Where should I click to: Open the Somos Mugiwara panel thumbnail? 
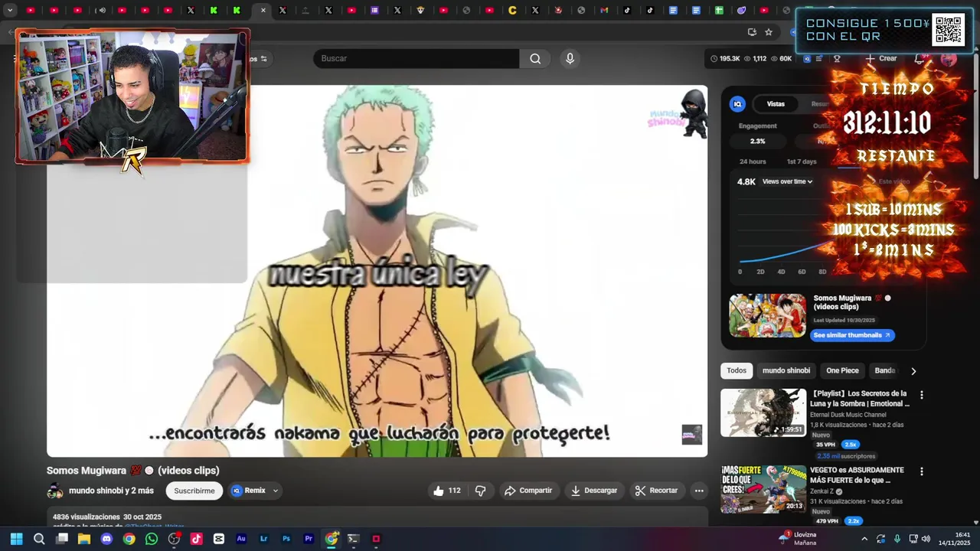(x=767, y=315)
